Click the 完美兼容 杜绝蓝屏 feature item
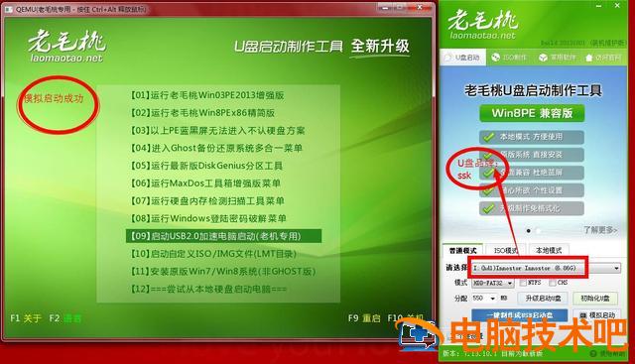 click(532, 173)
